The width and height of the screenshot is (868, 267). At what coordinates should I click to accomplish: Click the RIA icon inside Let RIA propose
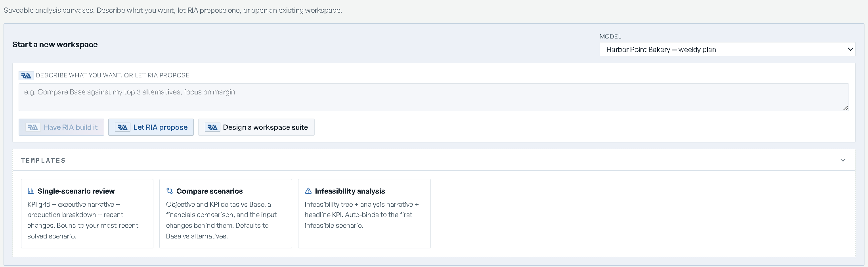(x=122, y=127)
